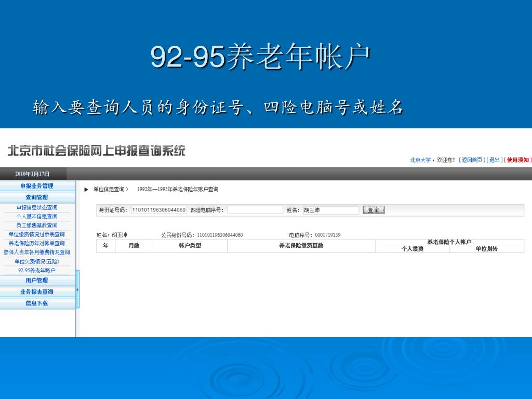The width and height of the screenshot is (532, 399).
Task: Click the 养老保险缴费基数 column header
Action: (x=301, y=246)
